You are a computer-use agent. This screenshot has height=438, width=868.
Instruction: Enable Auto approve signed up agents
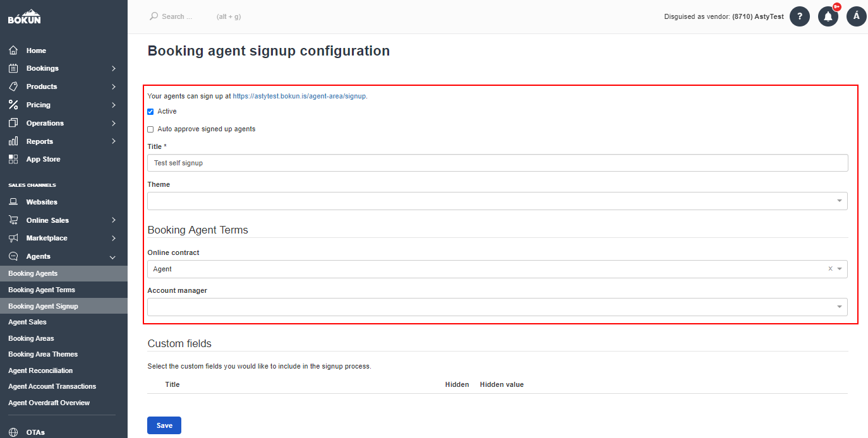click(150, 129)
